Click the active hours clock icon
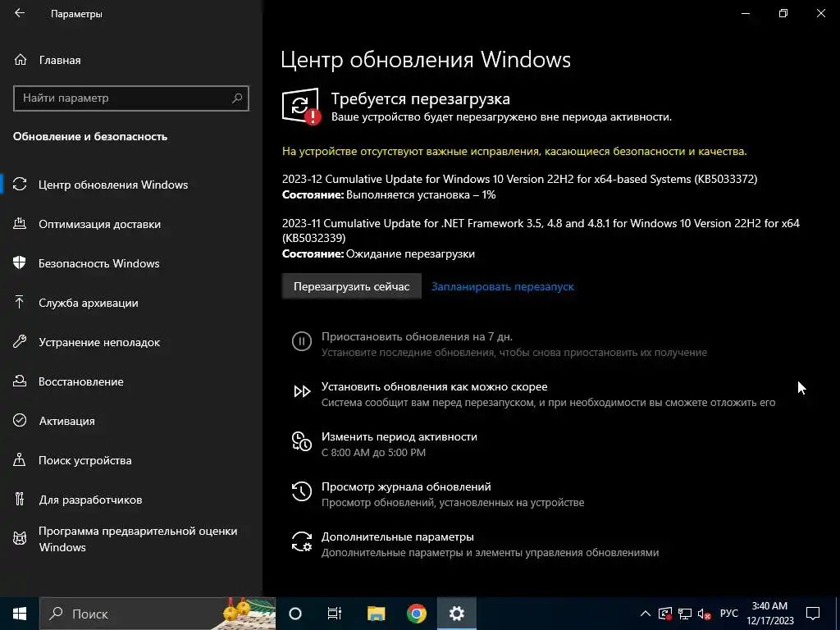This screenshot has width=840, height=630. pos(302,441)
